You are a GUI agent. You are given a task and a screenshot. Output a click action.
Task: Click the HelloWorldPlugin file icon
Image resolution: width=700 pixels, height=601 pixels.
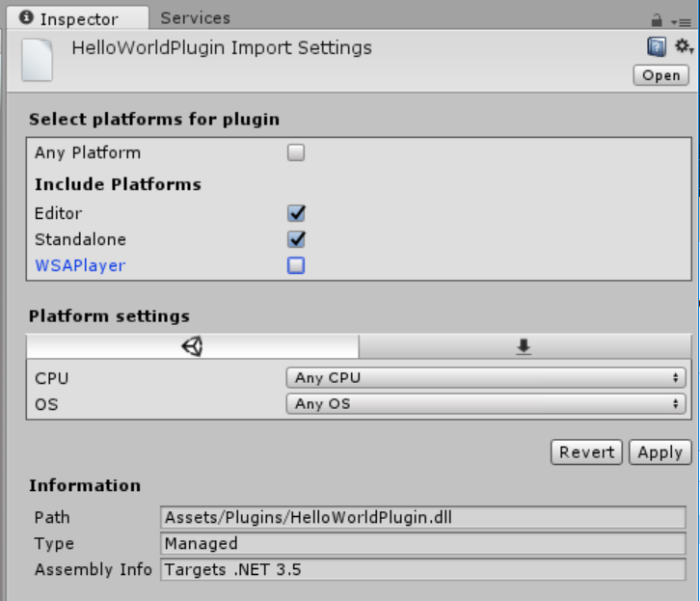(38, 60)
